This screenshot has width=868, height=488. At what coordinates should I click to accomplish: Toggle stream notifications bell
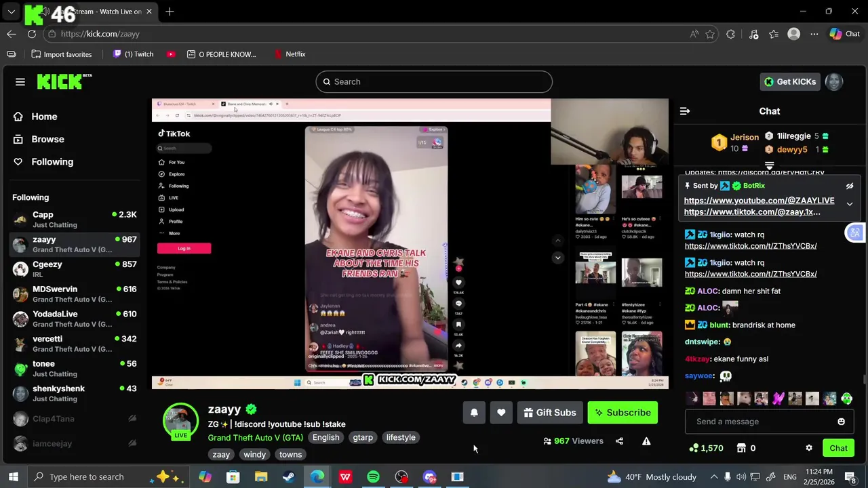click(x=474, y=412)
